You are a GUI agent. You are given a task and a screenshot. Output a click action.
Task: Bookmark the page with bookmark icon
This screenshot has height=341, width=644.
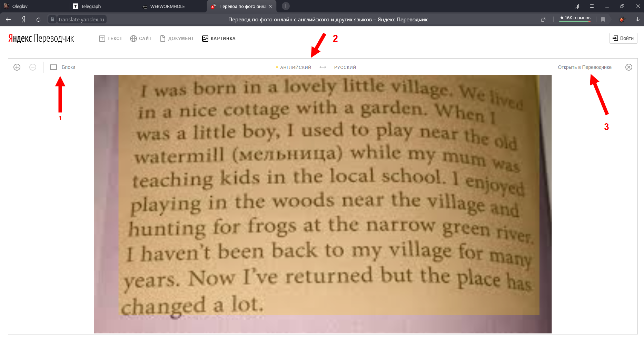pyautogui.click(x=603, y=20)
